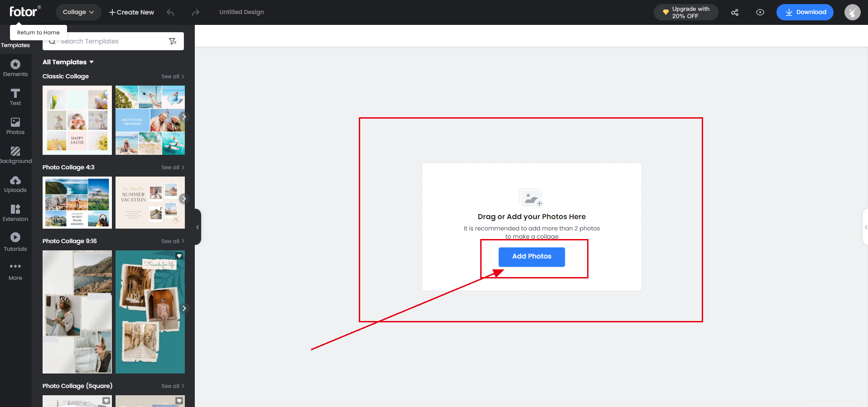Click Upgrade with 20% OFF
The image size is (868, 407).
point(686,12)
